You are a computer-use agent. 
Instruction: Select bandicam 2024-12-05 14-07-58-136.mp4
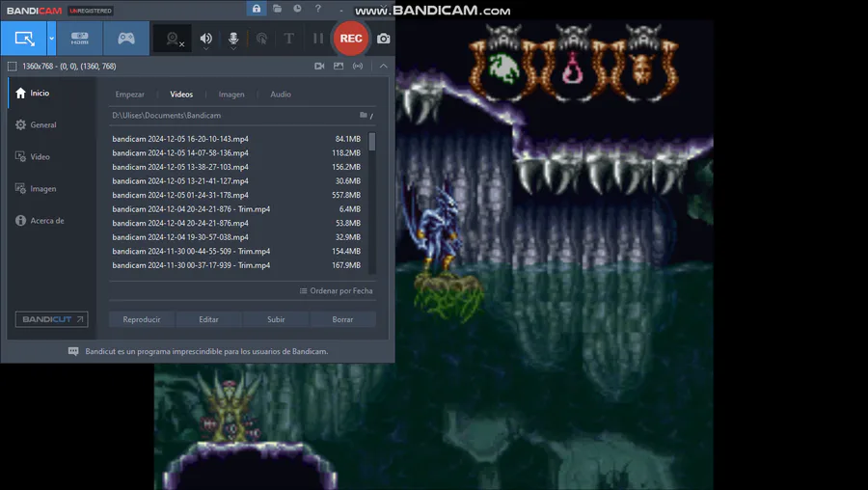(x=237, y=152)
